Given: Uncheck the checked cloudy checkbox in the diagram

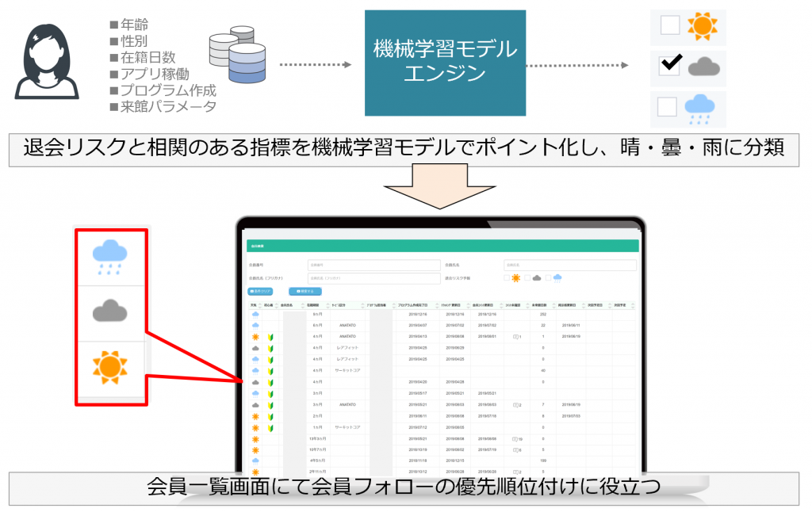Looking at the screenshot, I should coord(670,67).
